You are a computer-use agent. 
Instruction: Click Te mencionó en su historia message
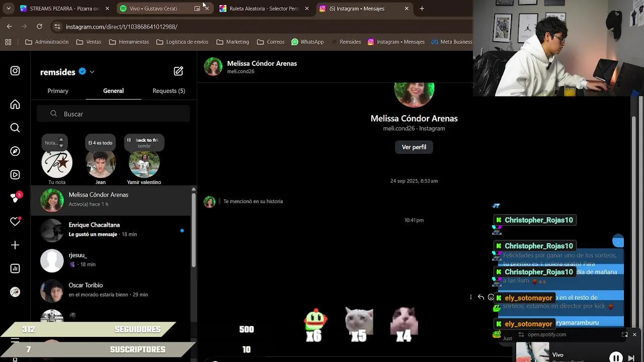pos(253,201)
